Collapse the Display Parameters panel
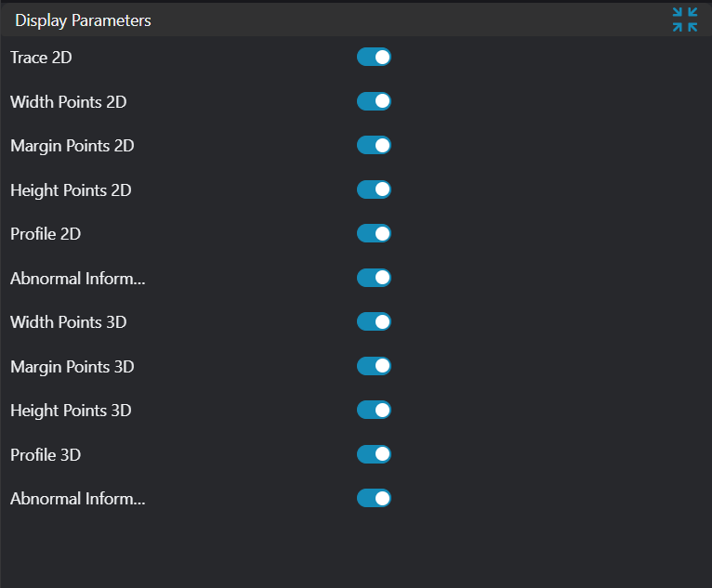 685,20
